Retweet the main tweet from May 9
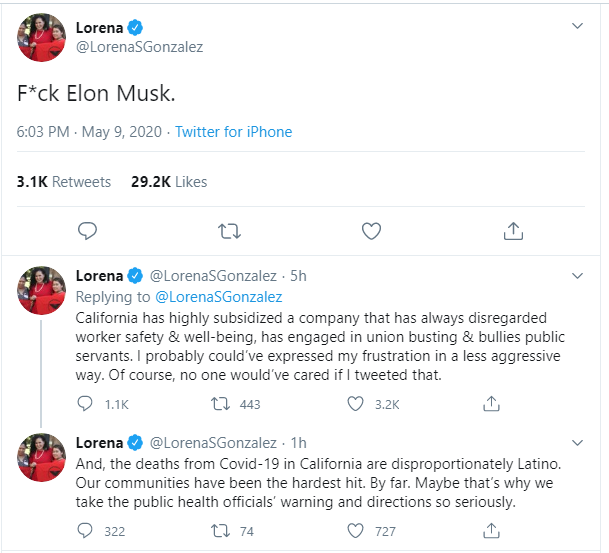This screenshot has height=553, width=609. click(229, 232)
